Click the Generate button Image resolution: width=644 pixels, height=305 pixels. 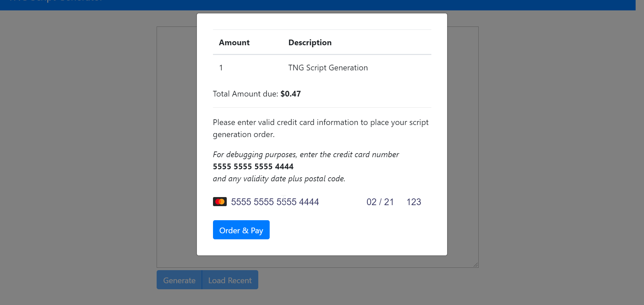click(179, 280)
